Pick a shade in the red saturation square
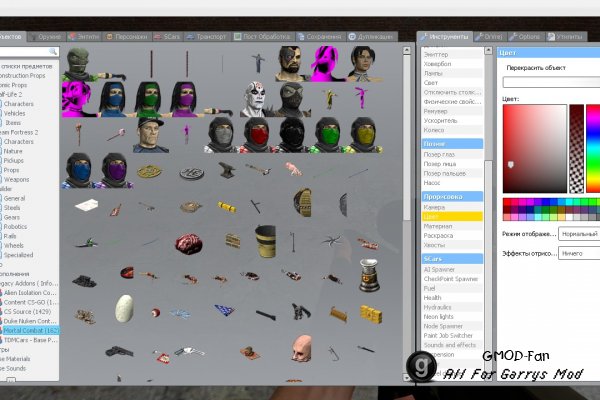This screenshot has width=600, height=400. pos(535,149)
